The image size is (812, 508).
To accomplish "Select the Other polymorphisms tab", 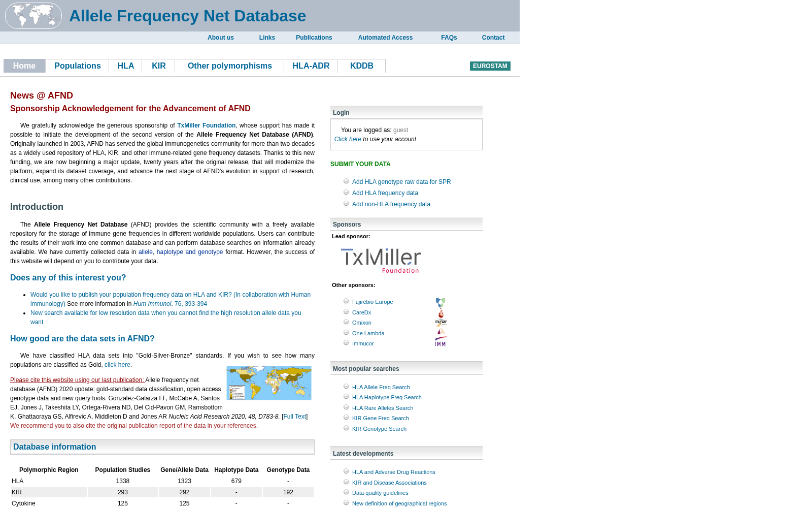I will pyautogui.click(x=230, y=66).
